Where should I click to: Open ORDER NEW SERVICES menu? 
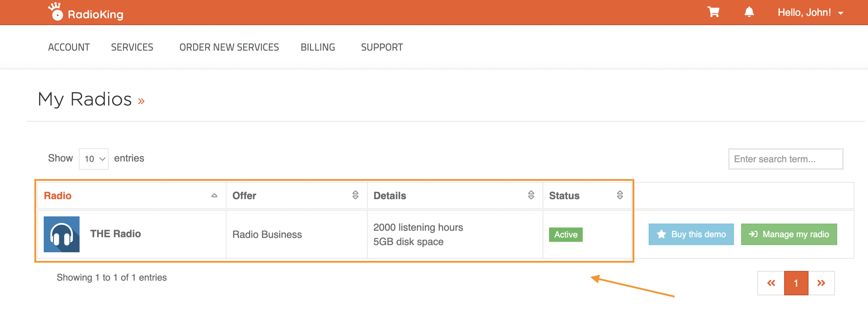[229, 47]
